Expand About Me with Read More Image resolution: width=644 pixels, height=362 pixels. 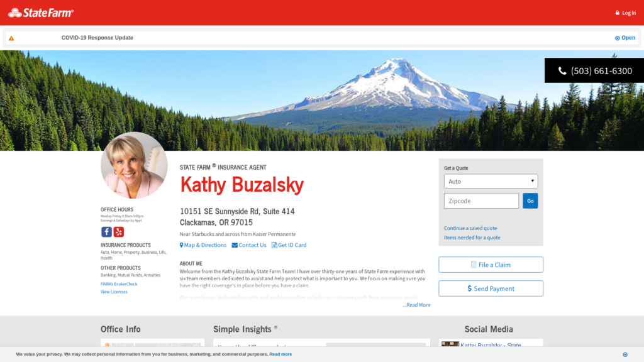[x=417, y=305]
